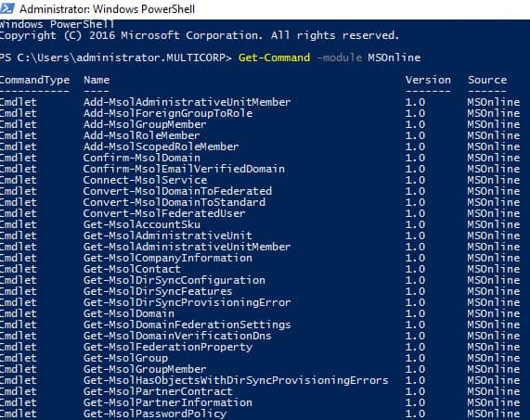Select 'Get-MsolDomainVerificationDns' cmdlet name
530x420 pixels.
(177, 337)
